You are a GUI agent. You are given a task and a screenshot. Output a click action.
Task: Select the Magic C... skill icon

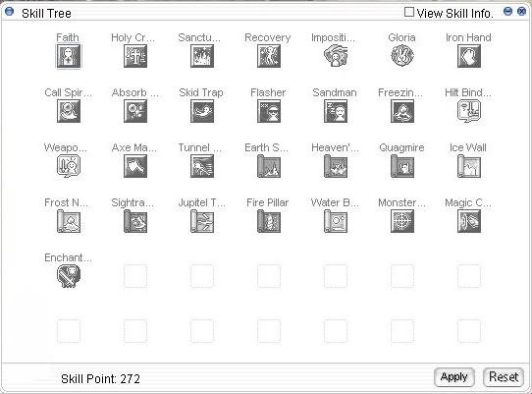coord(469,221)
